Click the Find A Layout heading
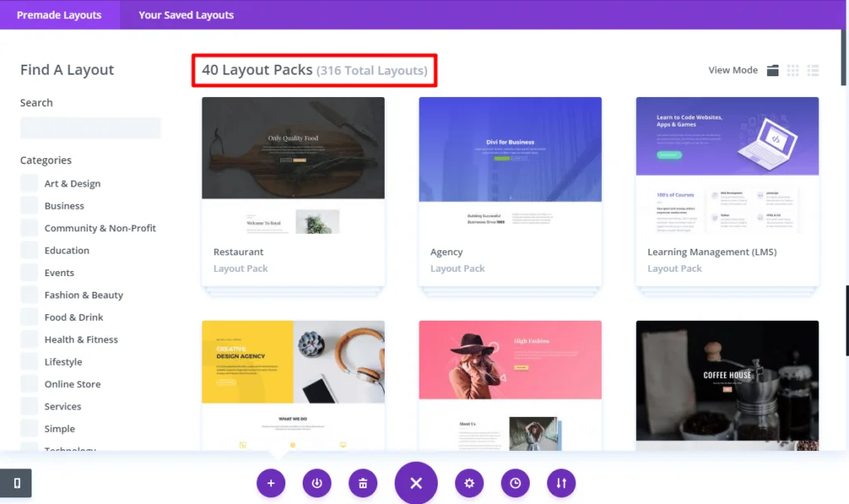The width and height of the screenshot is (849, 504). tap(67, 70)
